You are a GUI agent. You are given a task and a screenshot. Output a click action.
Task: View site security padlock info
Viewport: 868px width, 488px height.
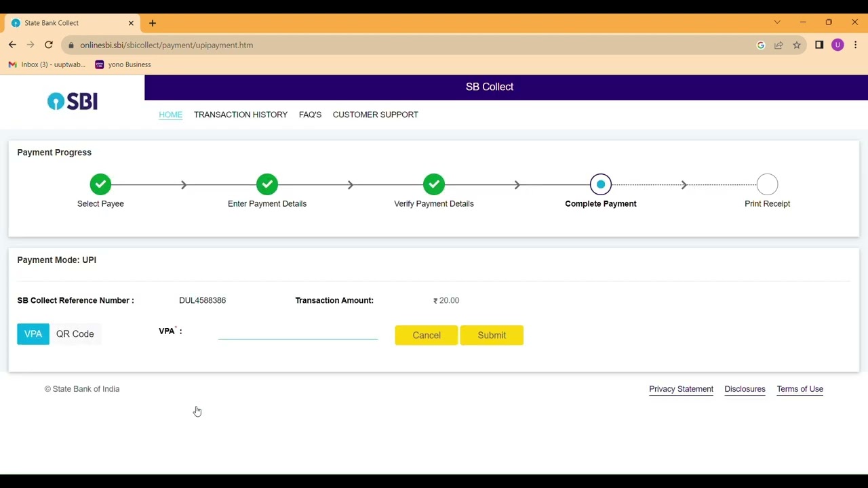click(x=71, y=45)
